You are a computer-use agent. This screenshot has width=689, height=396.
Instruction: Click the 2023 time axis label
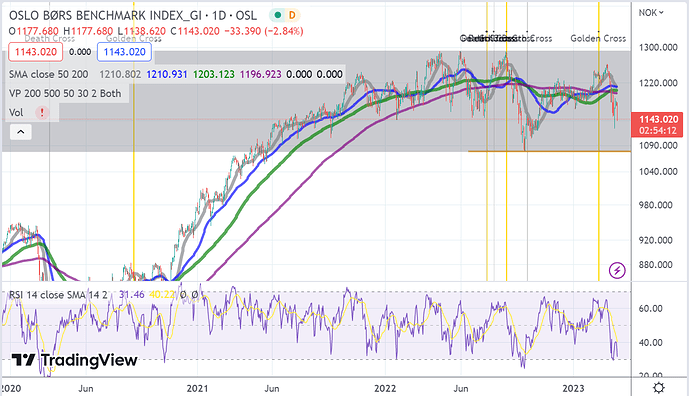573,389
